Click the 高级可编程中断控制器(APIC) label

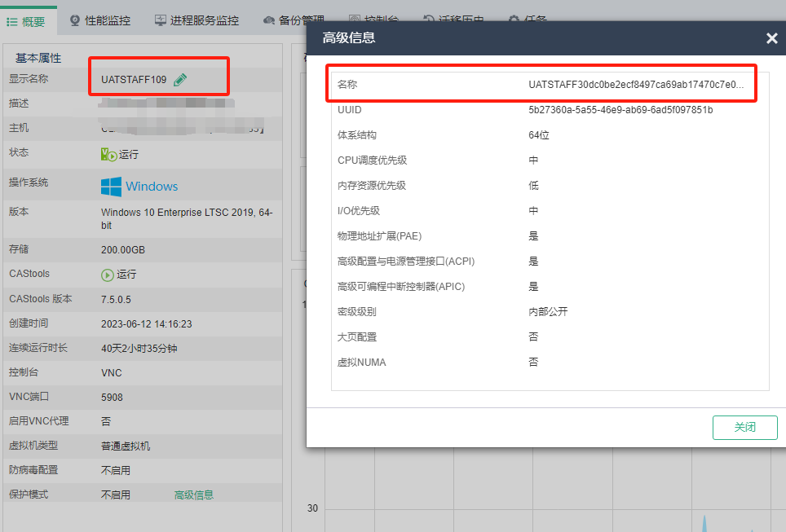tap(401, 287)
